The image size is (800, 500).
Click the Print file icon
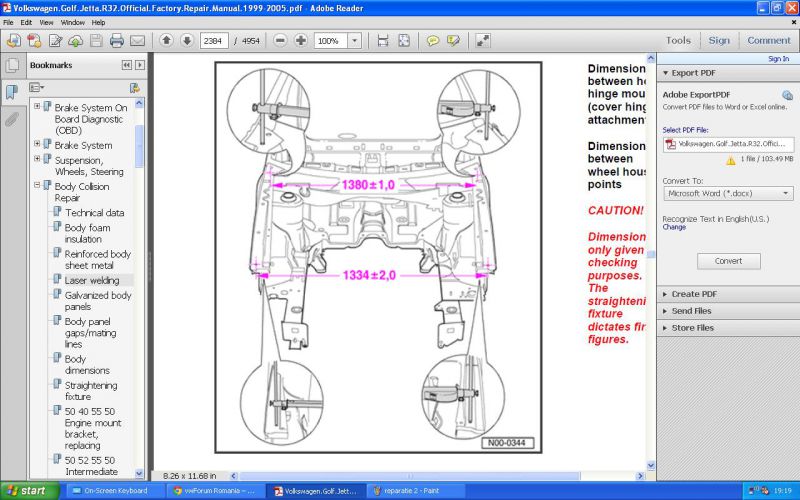[x=116, y=41]
